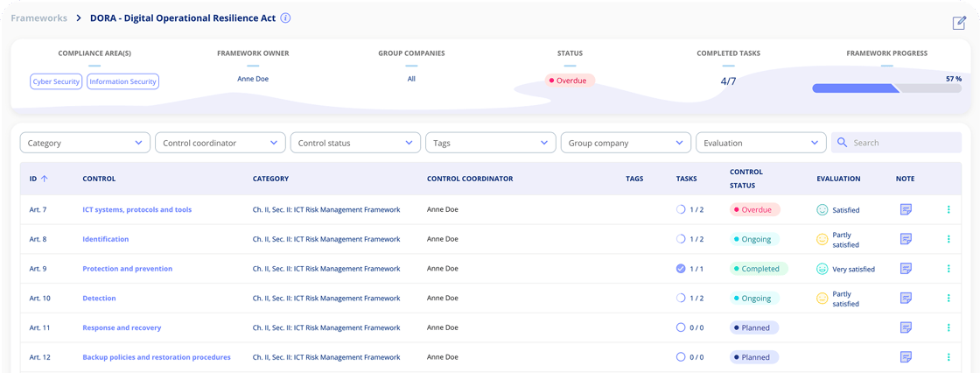Click the Overdue framework status badge
This screenshot has height=373, width=980.
(570, 80)
